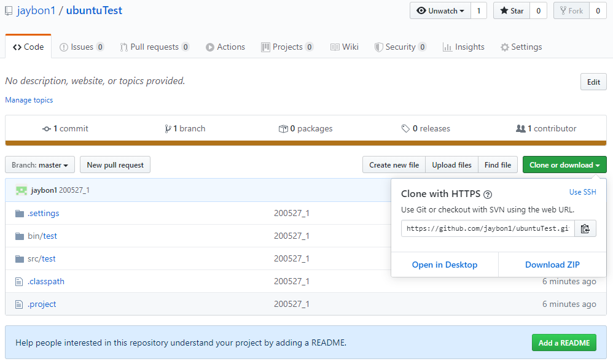This screenshot has height=364, width=613.
Task: Star the ubuntuTest repository
Action: [x=512, y=11]
